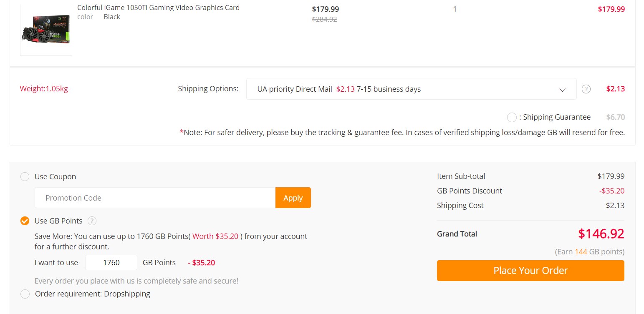Image resolution: width=644 pixels, height=314 pixels.
Task: Click the GB Points amount field showing 1760
Action: tap(111, 263)
